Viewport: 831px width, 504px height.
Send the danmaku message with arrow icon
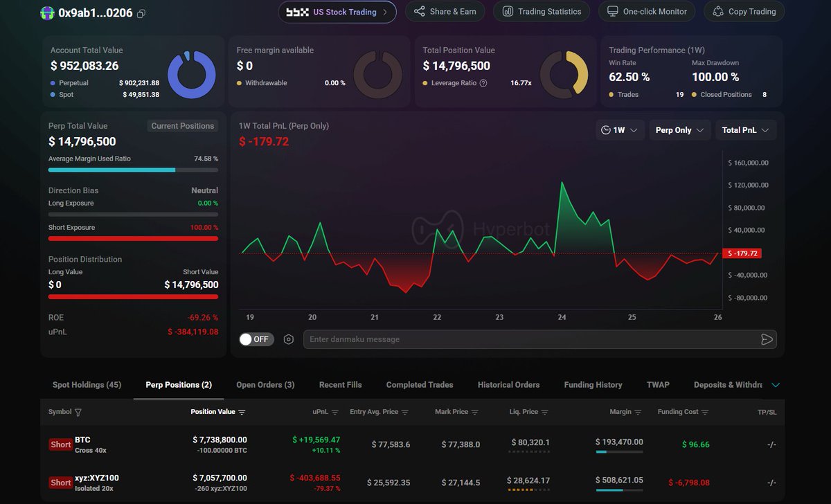pyautogui.click(x=766, y=339)
